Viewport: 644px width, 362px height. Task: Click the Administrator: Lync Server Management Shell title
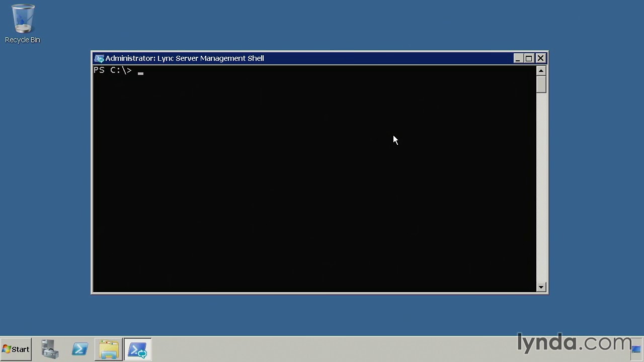coord(185,58)
